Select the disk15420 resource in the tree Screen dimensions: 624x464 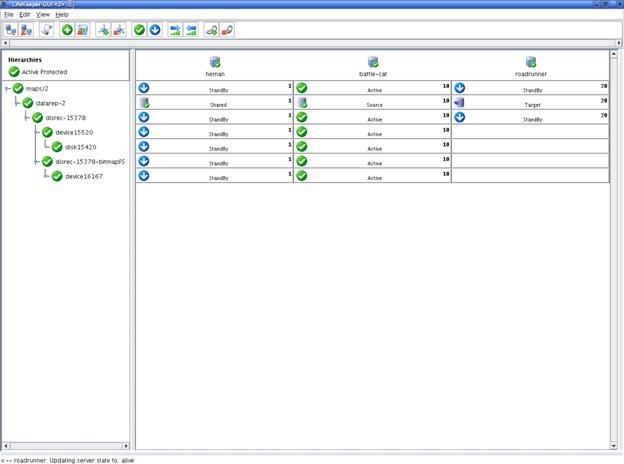pos(81,147)
